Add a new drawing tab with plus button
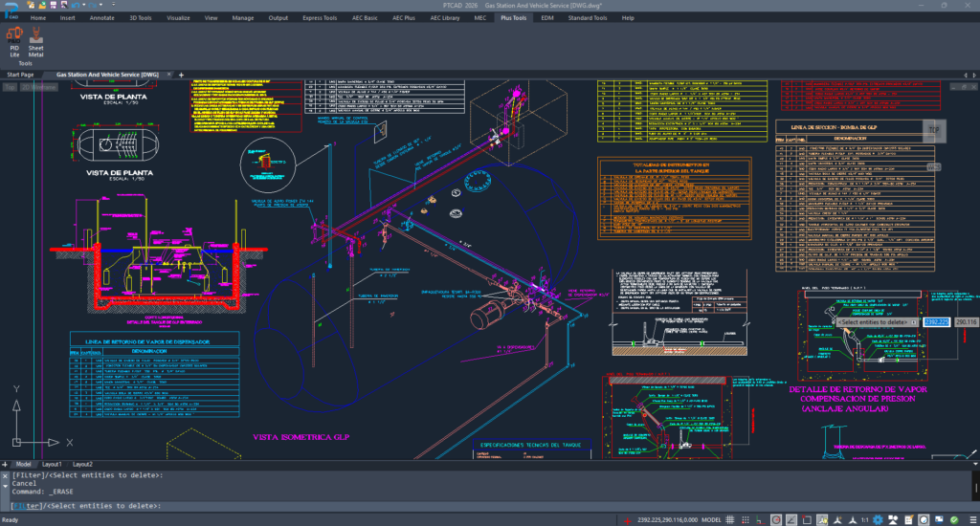This screenshot has width=980, height=526. [182, 74]
